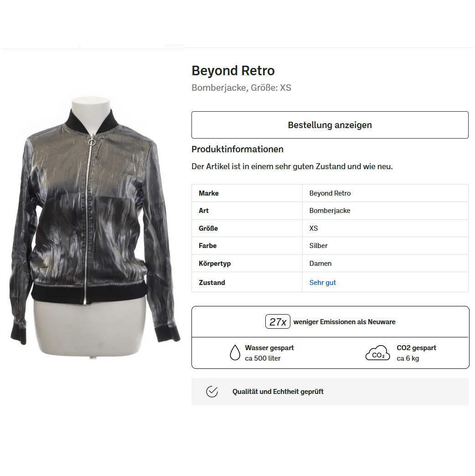This screenshot has height=476, width=475.
Task: Click the Wasser gespart label
Action: click(269, 348)
